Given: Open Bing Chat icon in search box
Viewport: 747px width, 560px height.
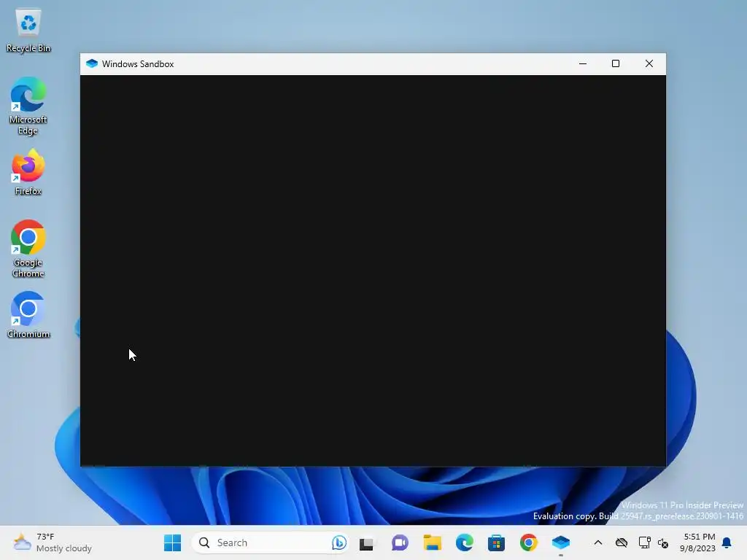Looking at the screenshot, I should (x=338, y=542).
